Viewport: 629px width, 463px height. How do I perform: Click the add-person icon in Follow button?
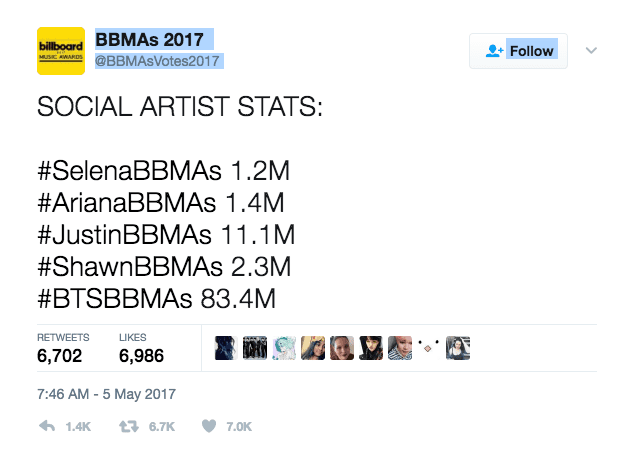tap(494, 51)
